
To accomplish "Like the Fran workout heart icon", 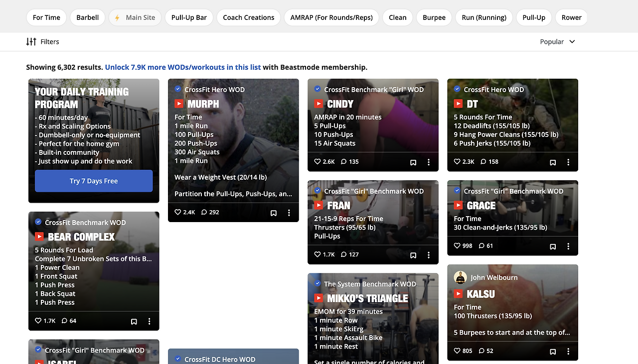I will coord(318,254).
